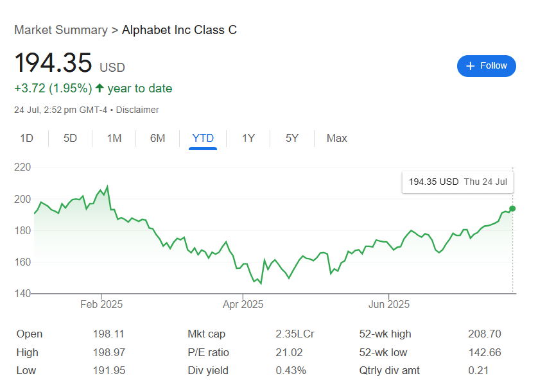Open the Disclaimer link
Screen dimensions: 538x392
(137, 110)
